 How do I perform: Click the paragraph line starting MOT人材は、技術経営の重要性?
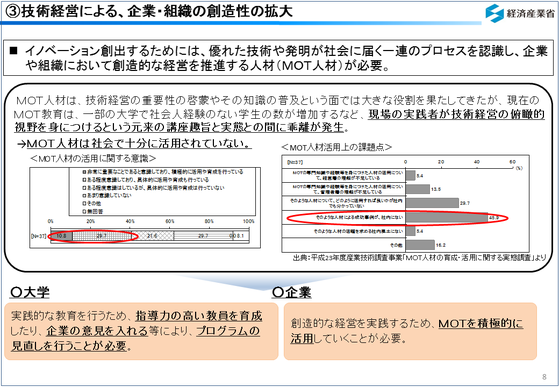(x=278, y=100)
